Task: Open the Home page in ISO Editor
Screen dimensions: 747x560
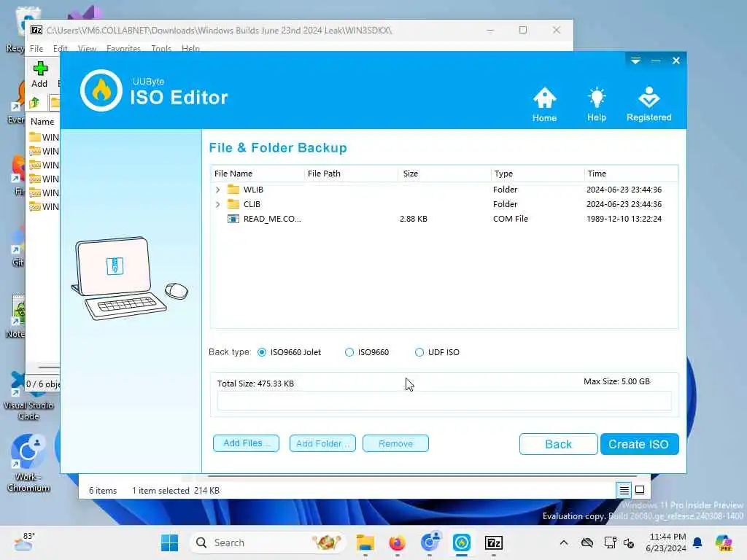Action: [544, 104]
